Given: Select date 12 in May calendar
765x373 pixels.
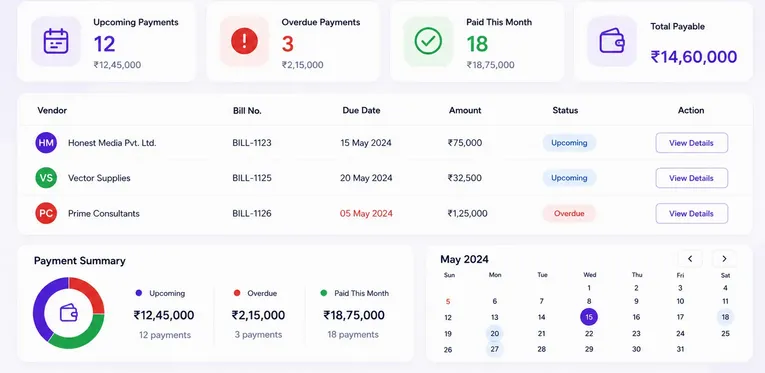Looking at the screenshot, I should tap(448, 317).
